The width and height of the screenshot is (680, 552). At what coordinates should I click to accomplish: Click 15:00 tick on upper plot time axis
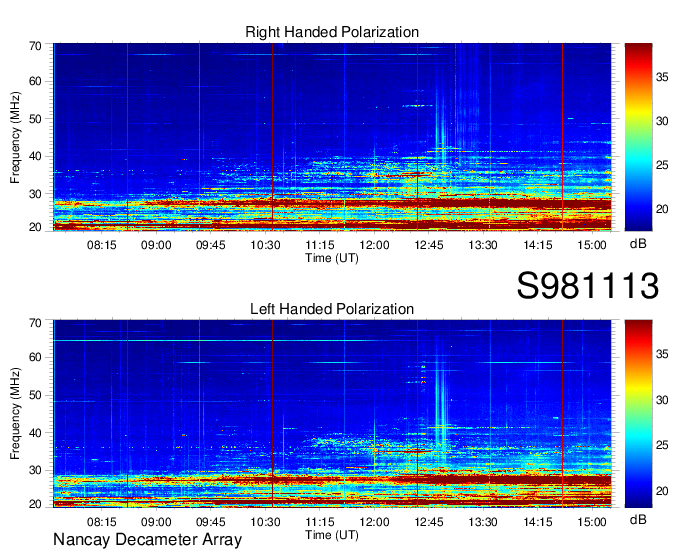[x=592, y=245]
